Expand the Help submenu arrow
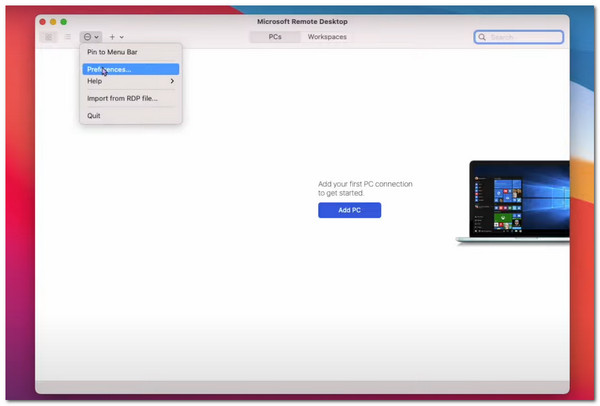Screen dimensions: 600x406 click(172, 81)
